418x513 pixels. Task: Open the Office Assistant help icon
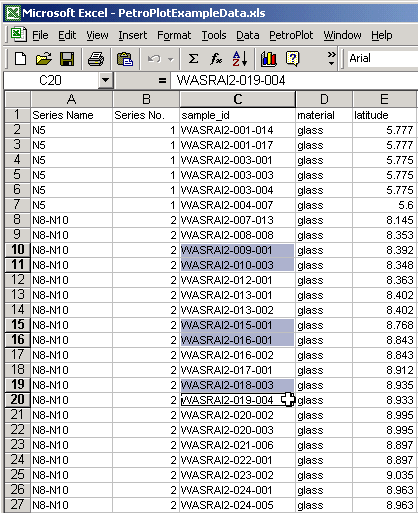pyautogui.click(x=293, y=59)
